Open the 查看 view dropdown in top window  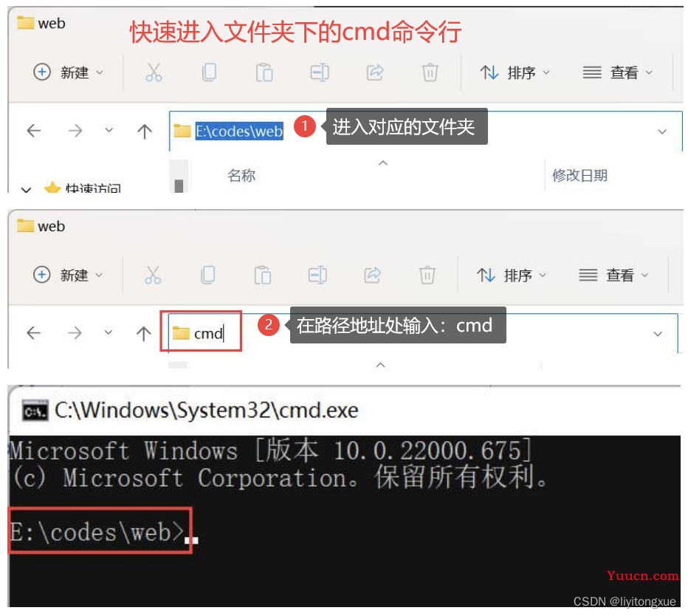(x=617, y=72)
